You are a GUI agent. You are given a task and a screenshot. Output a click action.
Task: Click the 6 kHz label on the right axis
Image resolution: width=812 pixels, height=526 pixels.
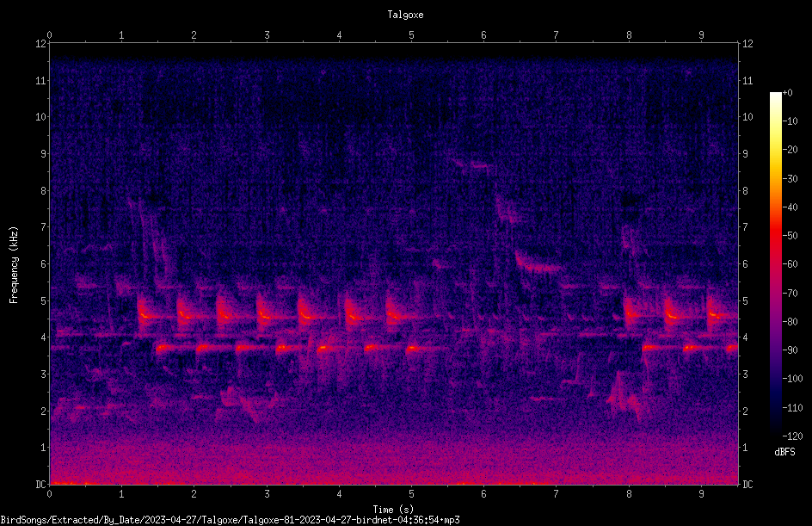(x=745, y=263)
